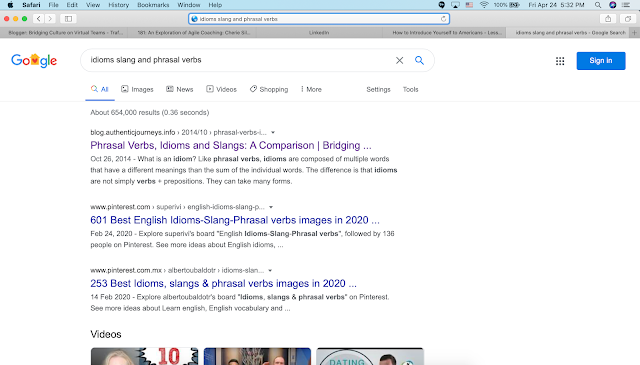The height and width of the screenshot is (365, 640).
Task: Add a new tab with the plus button
Action: pyautogui.click(x=634, y=33)
